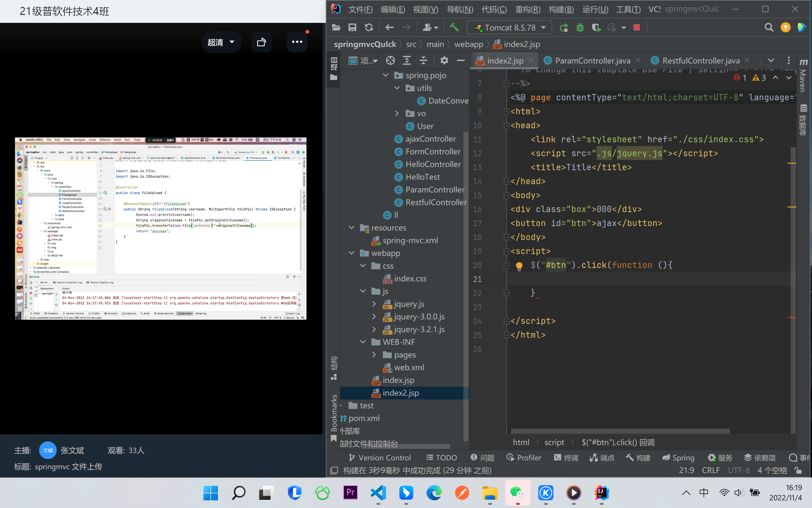Viewport: 812px width, 508px height.
Task: Navigate back with the left arrow icon
Action: coord(389,28)
